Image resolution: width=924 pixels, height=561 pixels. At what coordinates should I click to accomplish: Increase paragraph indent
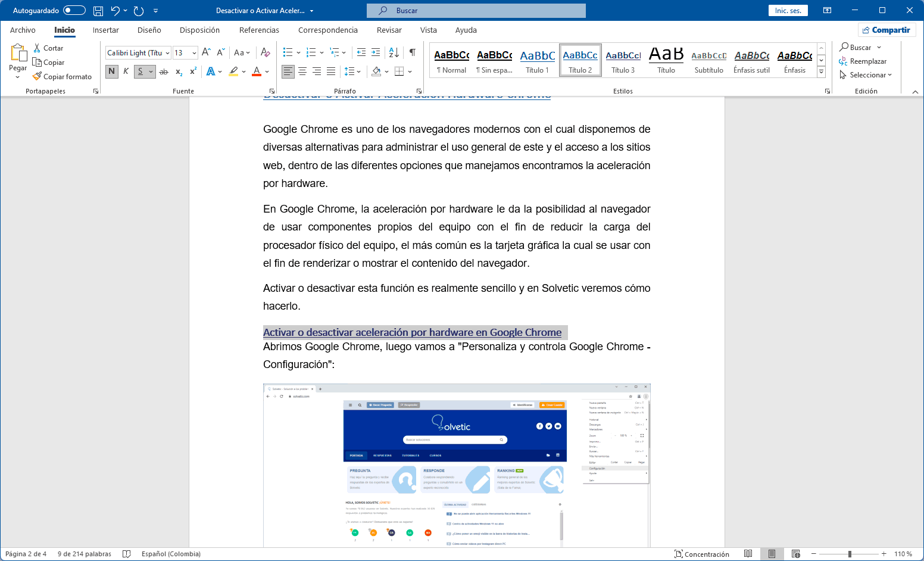[376, 52]
